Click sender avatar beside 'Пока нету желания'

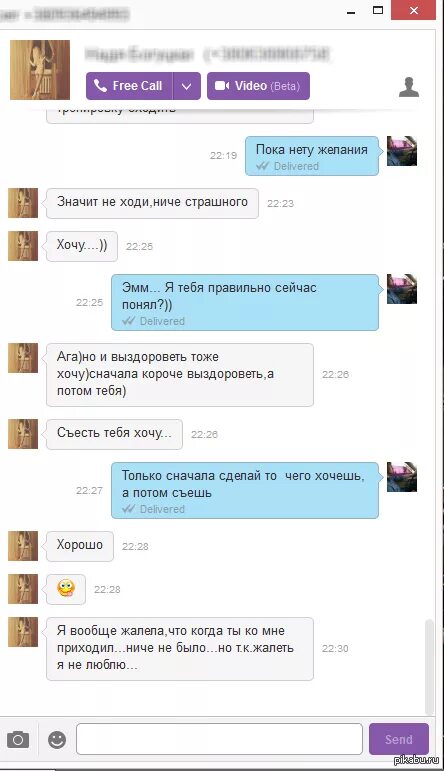(402, 151)
